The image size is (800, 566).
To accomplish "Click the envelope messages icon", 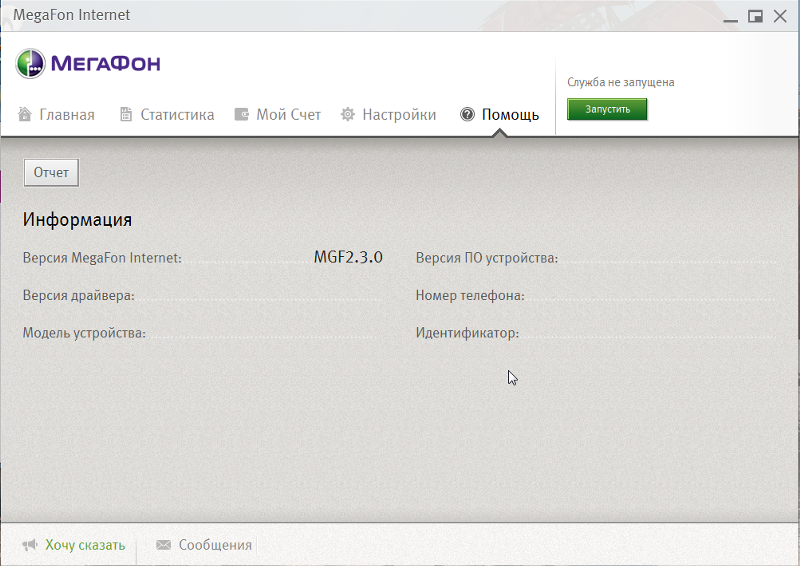I will pyautogui.click(x=163, y=545).
